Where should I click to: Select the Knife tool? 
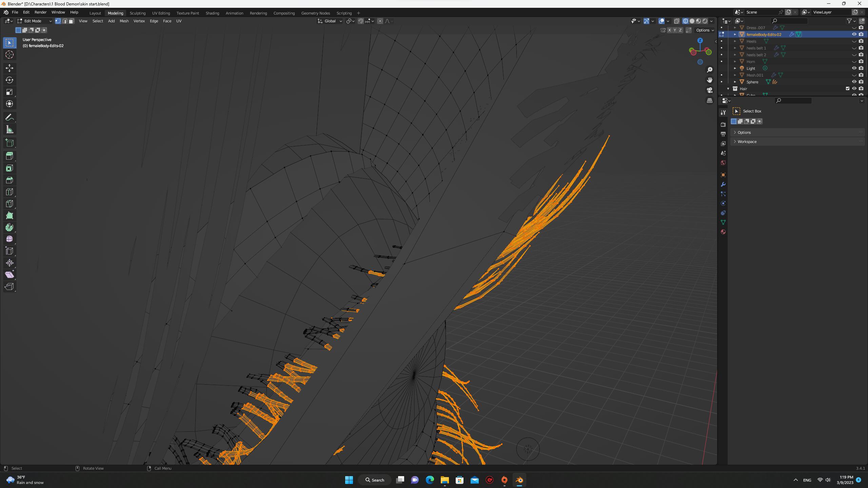(9, 204)
